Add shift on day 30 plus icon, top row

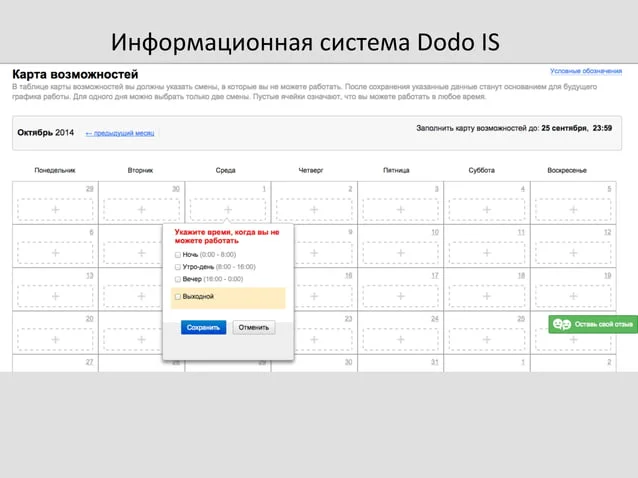142,210
